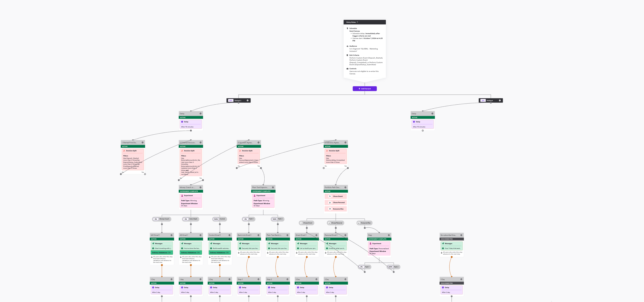Toggle Delivery Validations on MC Email 1
644x302 pixels.
162,252
